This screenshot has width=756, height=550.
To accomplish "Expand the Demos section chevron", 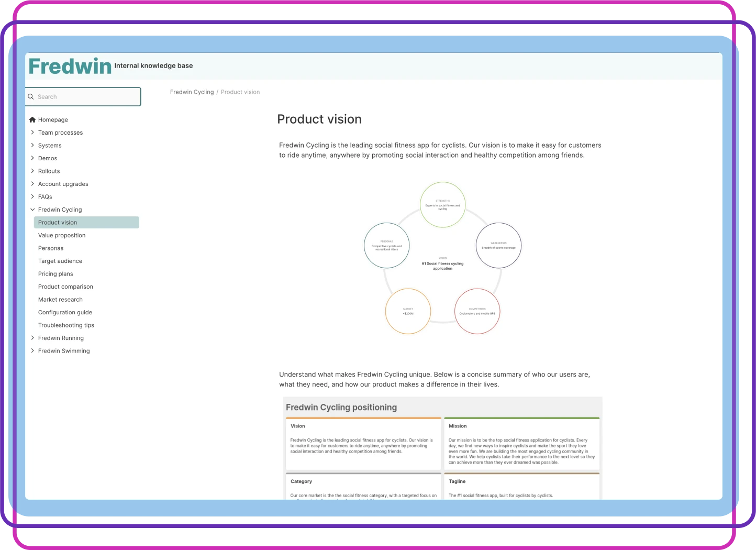I will click(x=32, y=158).
